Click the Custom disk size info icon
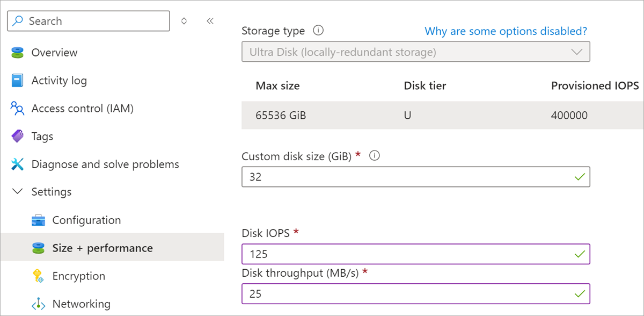Screen dimensions: 644x316 [x=375, y=156]
